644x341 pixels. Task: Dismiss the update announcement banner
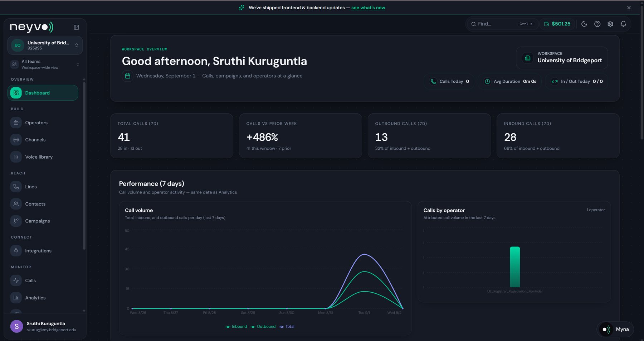pos(629,8)
